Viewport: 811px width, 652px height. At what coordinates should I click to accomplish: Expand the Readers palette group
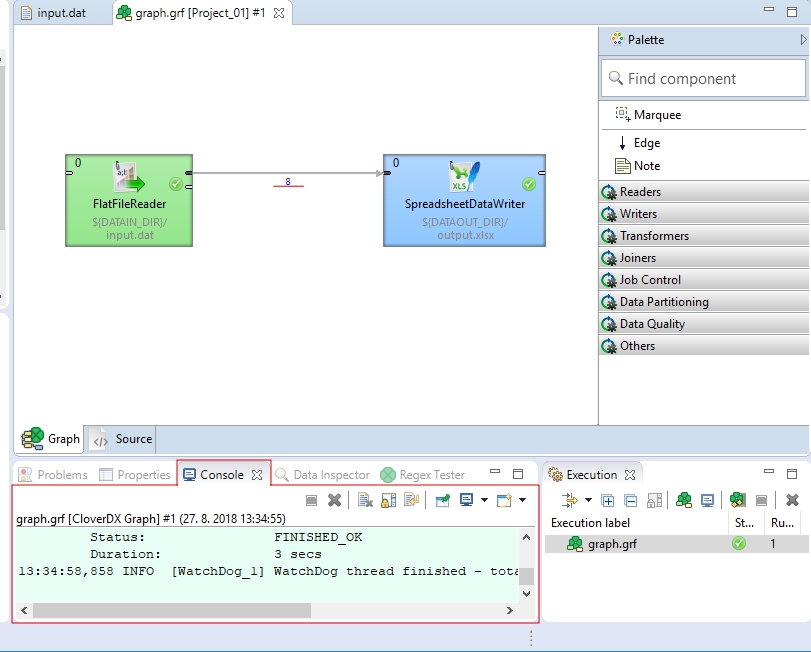click(x=703, y=192)
